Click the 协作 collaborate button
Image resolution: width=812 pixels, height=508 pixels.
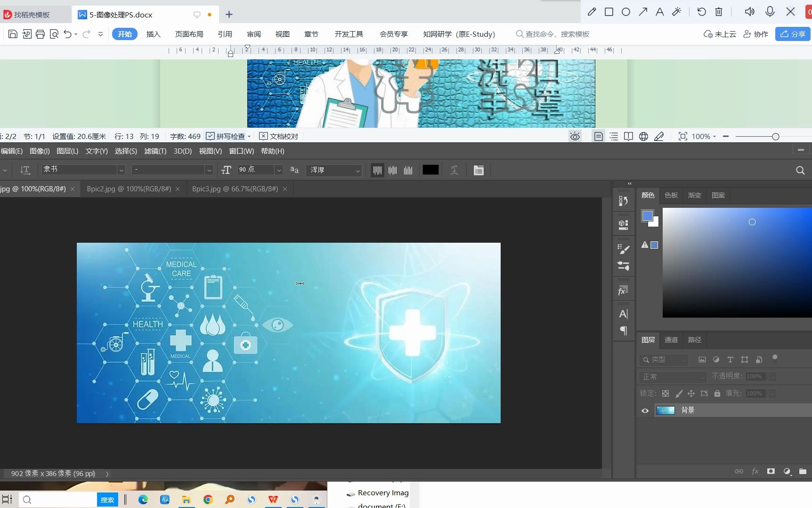pyautogui.click(x=755, y=34)
